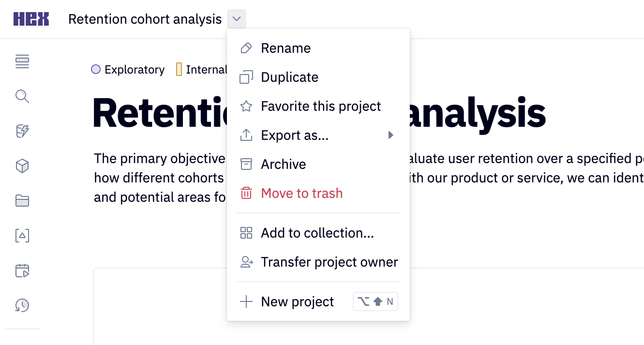Select Rename from the project menu
Image resolution: width=644 pixels, height=345 pixels.
click(x=285, y=48)
